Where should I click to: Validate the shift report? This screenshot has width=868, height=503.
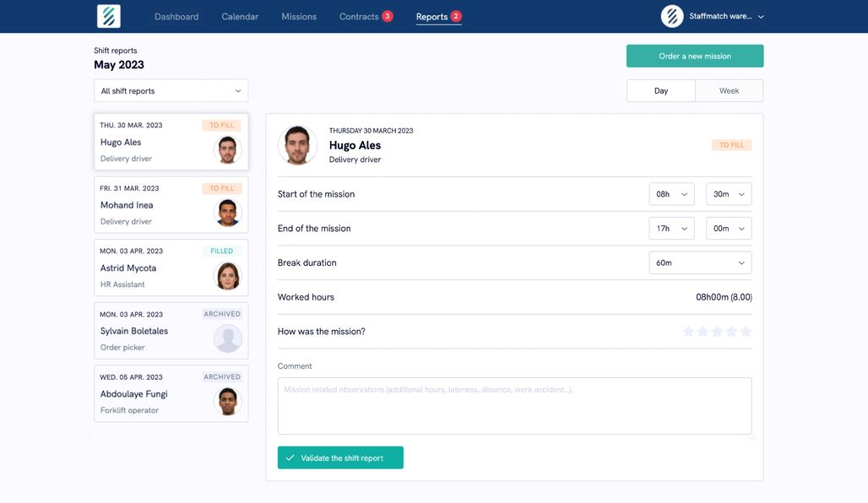tap(340, 457)
